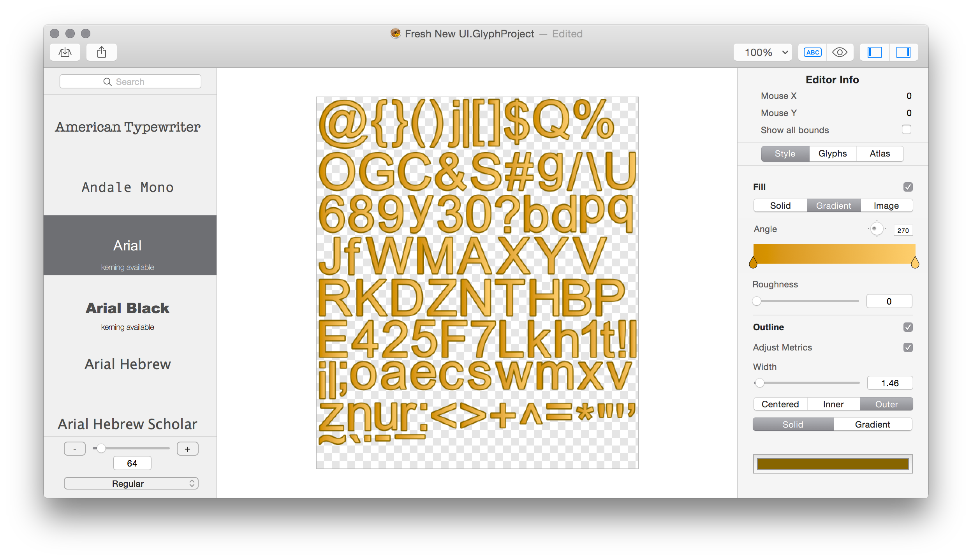This screenshot has height=560, width=972.
Task: Click the Image fill option
Action: pos(886,206)
